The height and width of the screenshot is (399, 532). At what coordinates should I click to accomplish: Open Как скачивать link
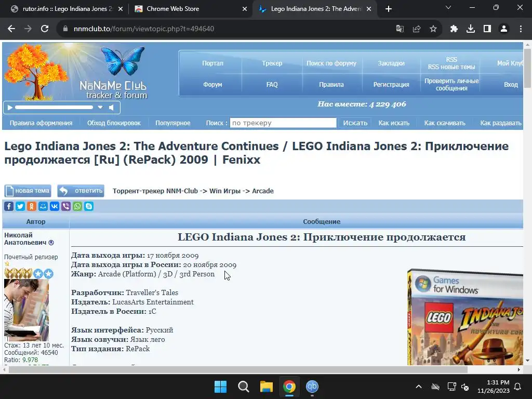click(445, 123)
